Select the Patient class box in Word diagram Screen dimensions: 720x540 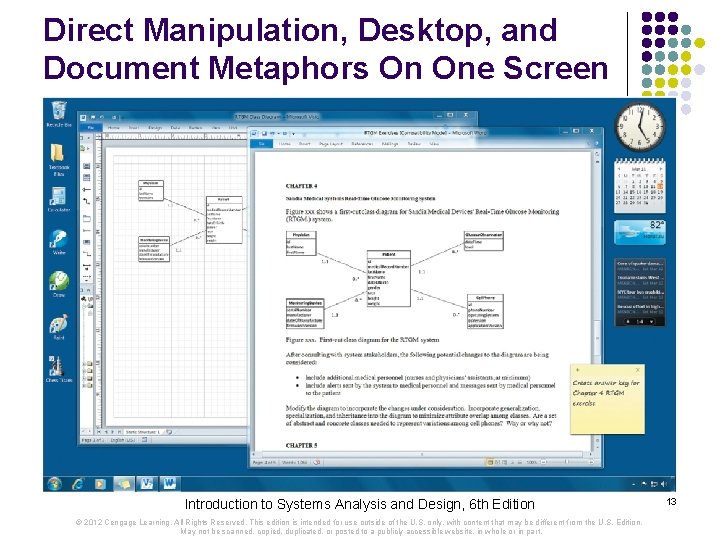tap(388, 279)
